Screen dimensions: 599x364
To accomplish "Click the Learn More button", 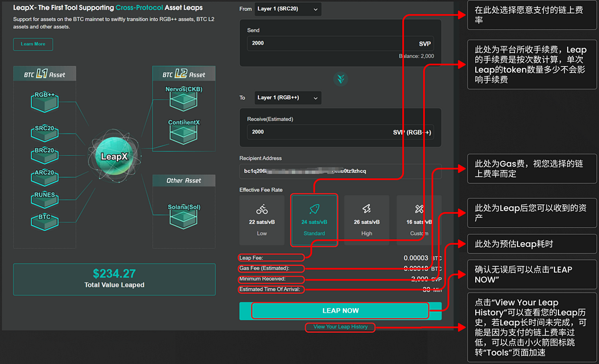I will 33,45.
